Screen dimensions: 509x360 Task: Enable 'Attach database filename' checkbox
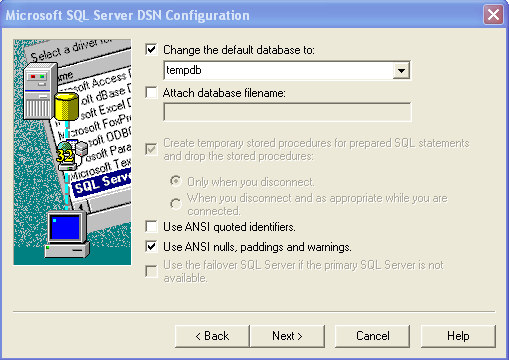151,92
